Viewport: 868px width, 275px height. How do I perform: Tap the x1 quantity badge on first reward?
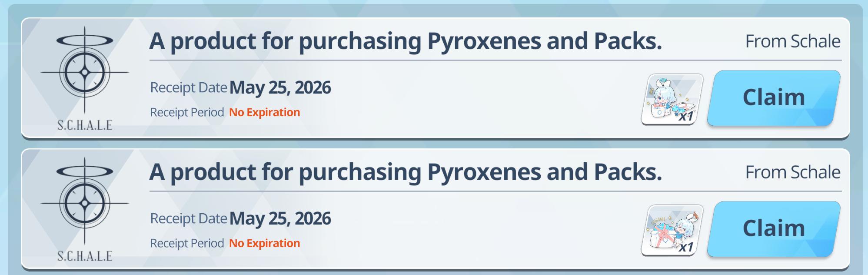686,116
